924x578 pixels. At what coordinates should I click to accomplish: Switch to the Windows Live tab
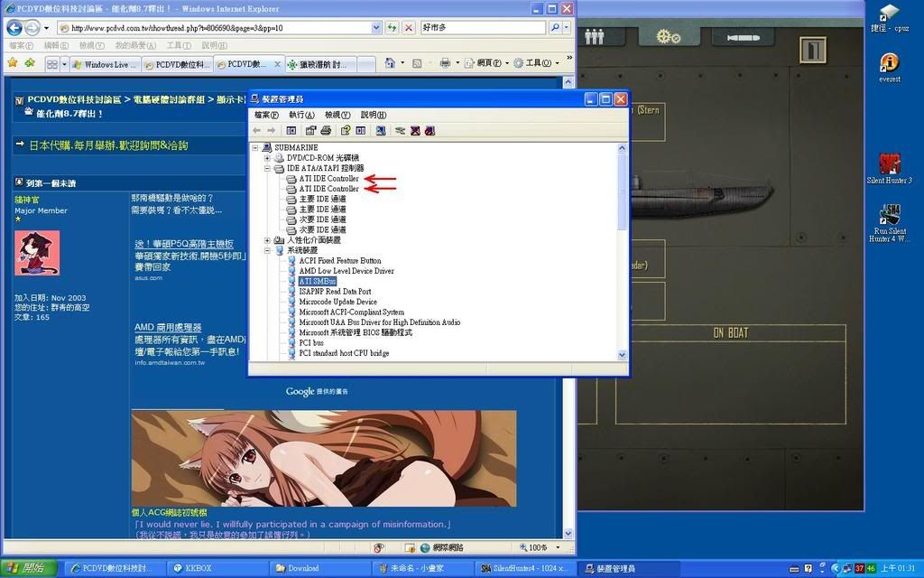point(105,64)
